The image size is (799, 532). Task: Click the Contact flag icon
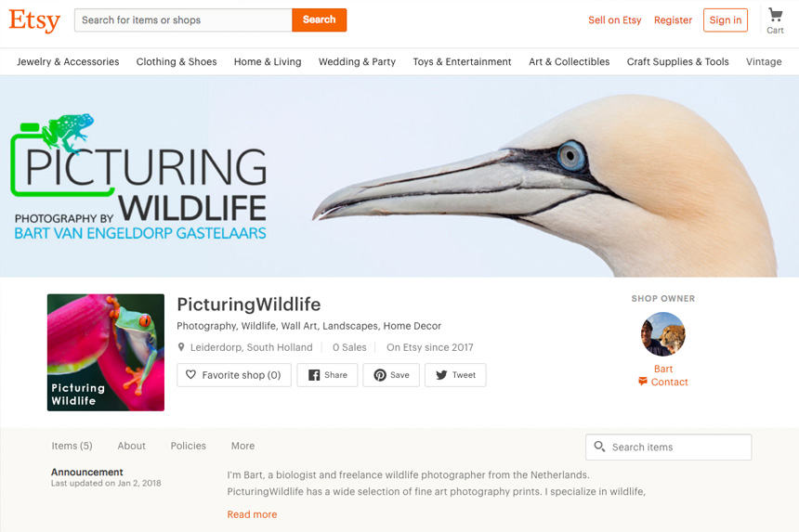(x=643, y=382)
